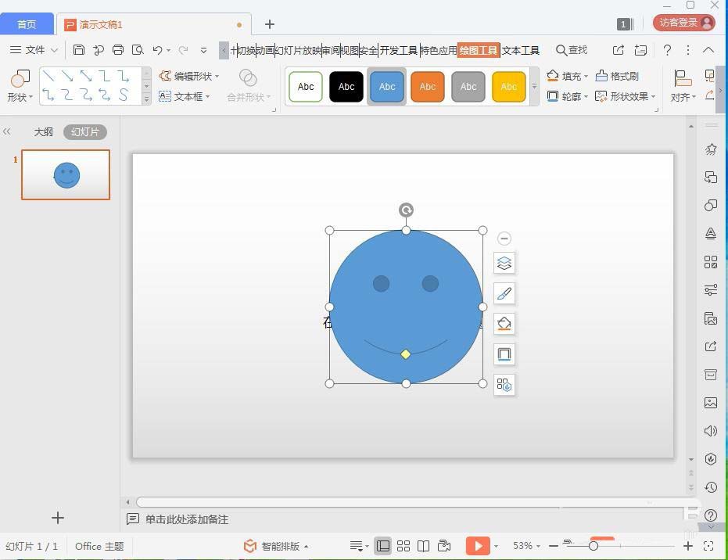728x560 pixels.
Task: Open the Text Tools (文本工具) ribbon tab
Action: click(521, 50)
